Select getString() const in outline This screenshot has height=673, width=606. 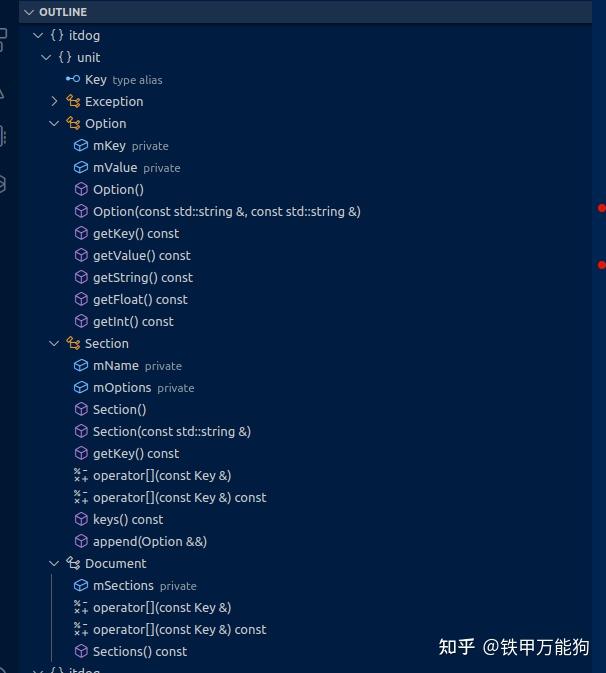coord(142,277)
